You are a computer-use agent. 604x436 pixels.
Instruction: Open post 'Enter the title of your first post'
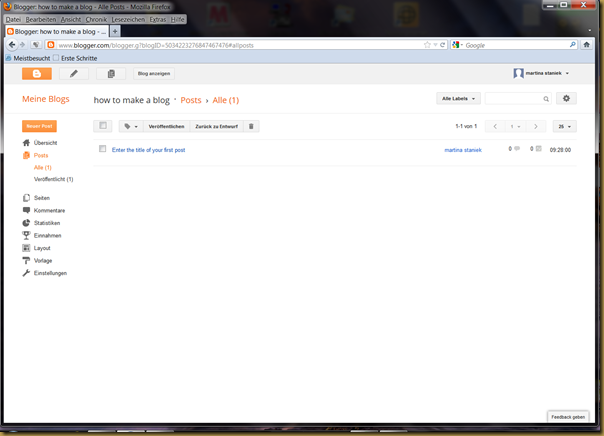tap(148, 150)
